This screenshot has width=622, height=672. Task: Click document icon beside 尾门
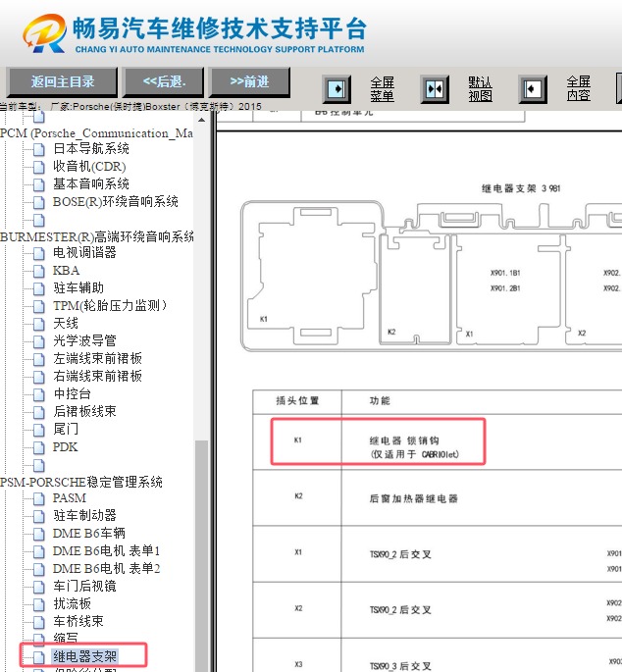(x=39, y=430)
